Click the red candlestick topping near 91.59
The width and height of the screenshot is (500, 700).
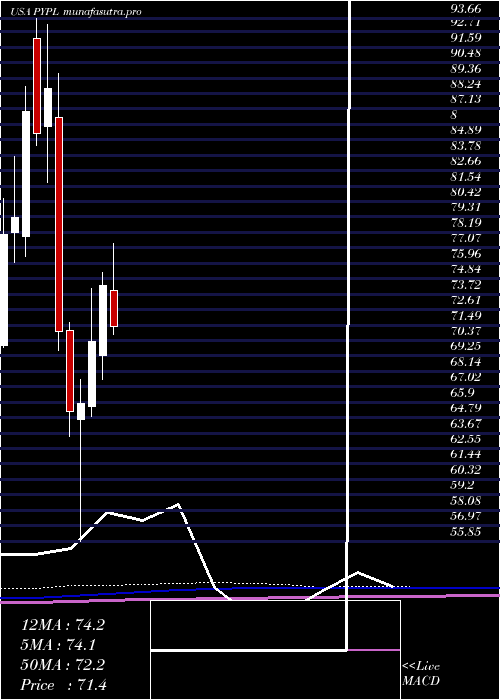click(37, 86)
